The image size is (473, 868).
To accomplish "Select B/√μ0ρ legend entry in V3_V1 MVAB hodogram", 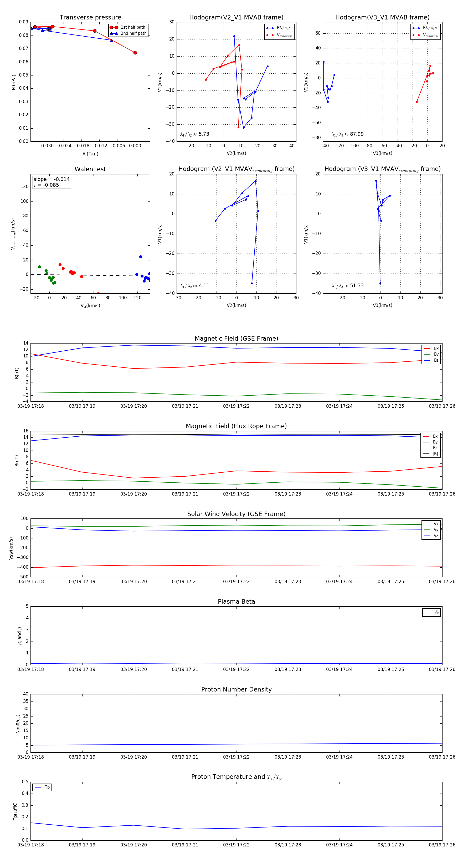I will (425, 28).
